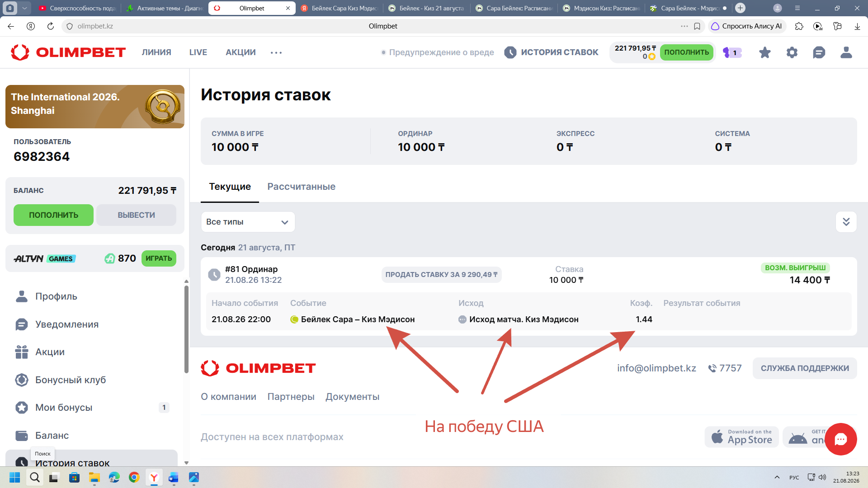Viewport: 868px width, 488px height.
Task: Open the red live chat bubble
Action: [840, 439]
